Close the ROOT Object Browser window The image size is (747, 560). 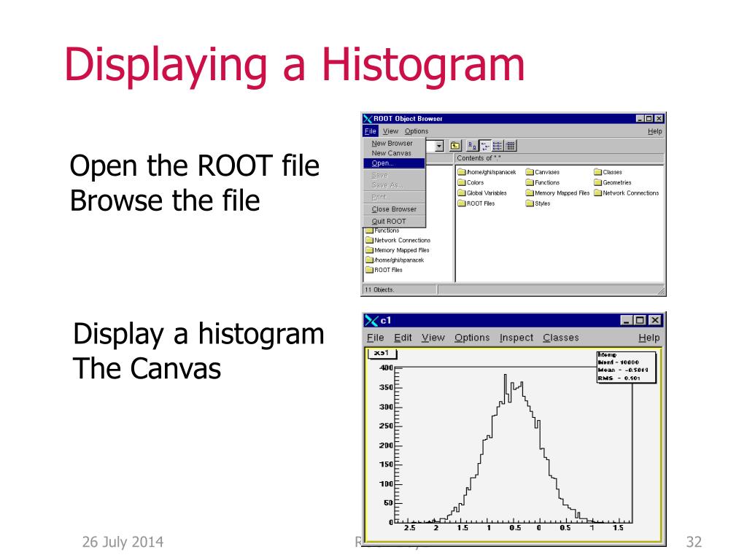pyautogui.click(x=659, y=119)
